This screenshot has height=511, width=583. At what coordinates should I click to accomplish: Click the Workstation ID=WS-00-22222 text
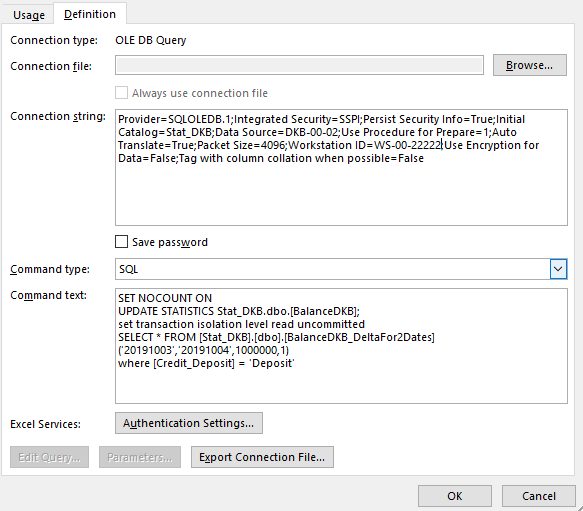tap(365, 145)
